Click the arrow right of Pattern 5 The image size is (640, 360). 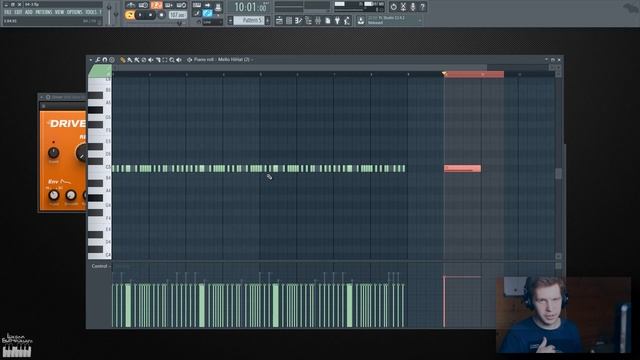click(x=268, y=20)
